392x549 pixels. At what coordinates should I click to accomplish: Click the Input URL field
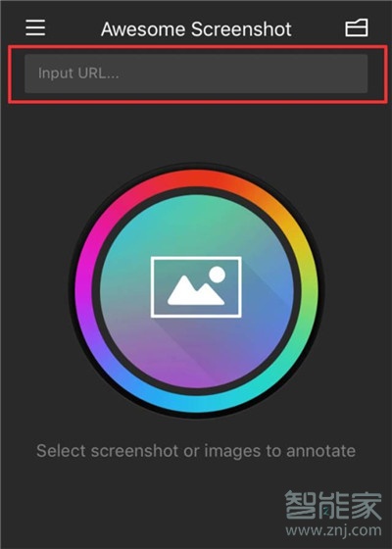[196, 74]
